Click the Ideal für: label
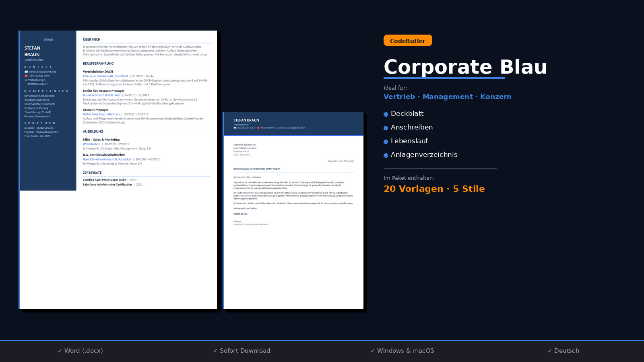 (x=395, y=88)
